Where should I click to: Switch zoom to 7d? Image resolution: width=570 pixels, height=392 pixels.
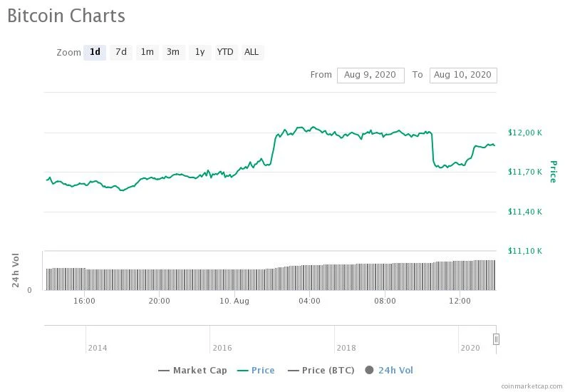coord(121,52)
